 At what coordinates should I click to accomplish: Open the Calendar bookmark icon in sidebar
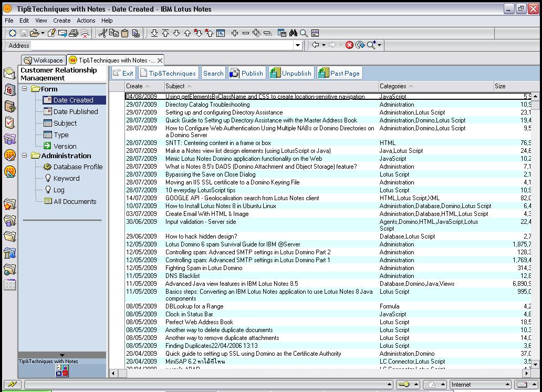[x=9, y=90]
